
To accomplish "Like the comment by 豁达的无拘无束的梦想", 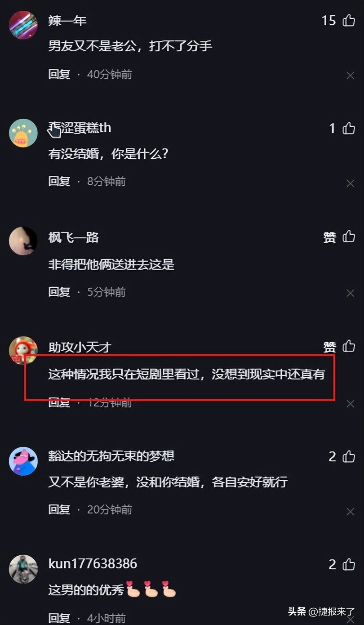I will 349,456.
